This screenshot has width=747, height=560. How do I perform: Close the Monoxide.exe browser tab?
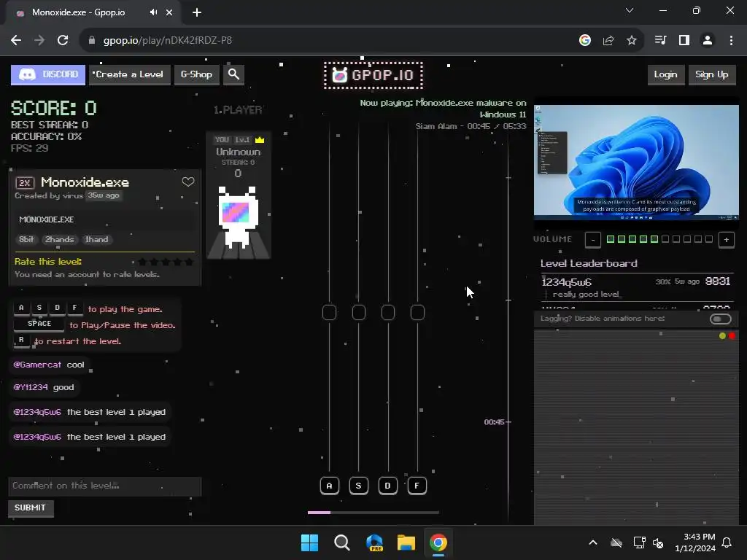[x=169, y=12]
